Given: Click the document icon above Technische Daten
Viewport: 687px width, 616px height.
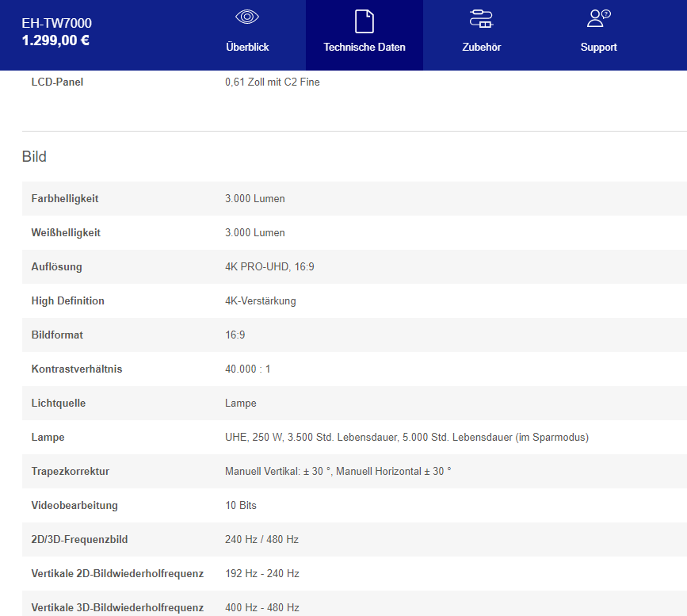Looking at the screenshot, I should [364, 21].
